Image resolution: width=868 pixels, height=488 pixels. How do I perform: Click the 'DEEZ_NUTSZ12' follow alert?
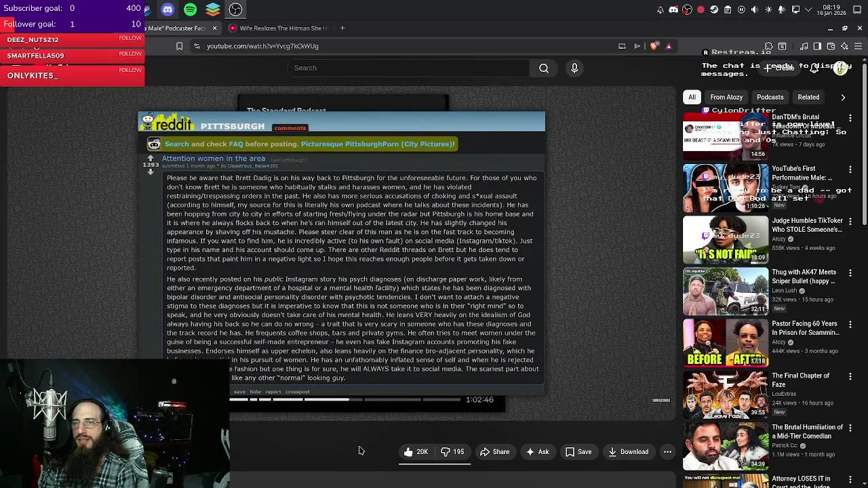coord(72,40)
